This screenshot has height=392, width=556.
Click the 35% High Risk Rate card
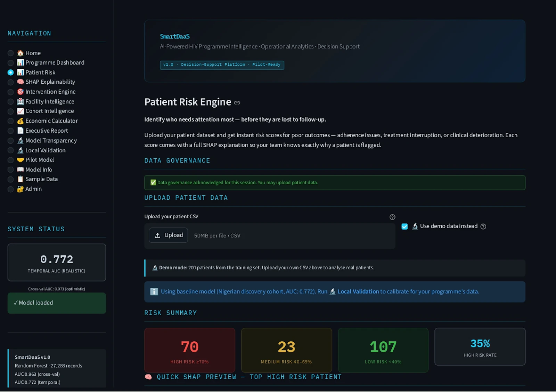pyautogui.click(x=480, y=347)
